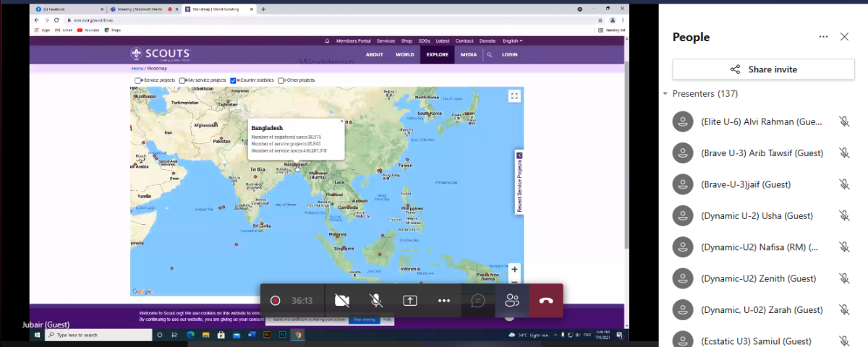Click the search magnifier on Scouts navbar
This screenshot has height=347, width=868.
pos(490,55)
